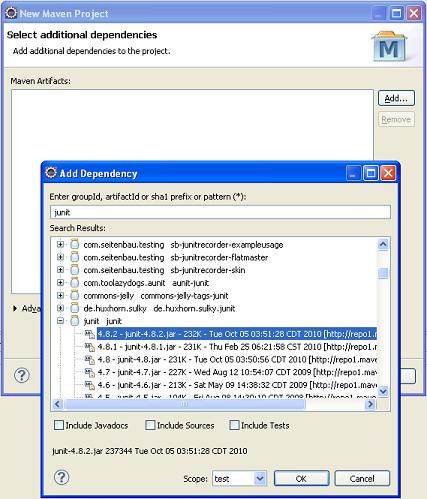
Task: Expand the sb-junitrecorder-flatmaster node
Action: point(60,257)
